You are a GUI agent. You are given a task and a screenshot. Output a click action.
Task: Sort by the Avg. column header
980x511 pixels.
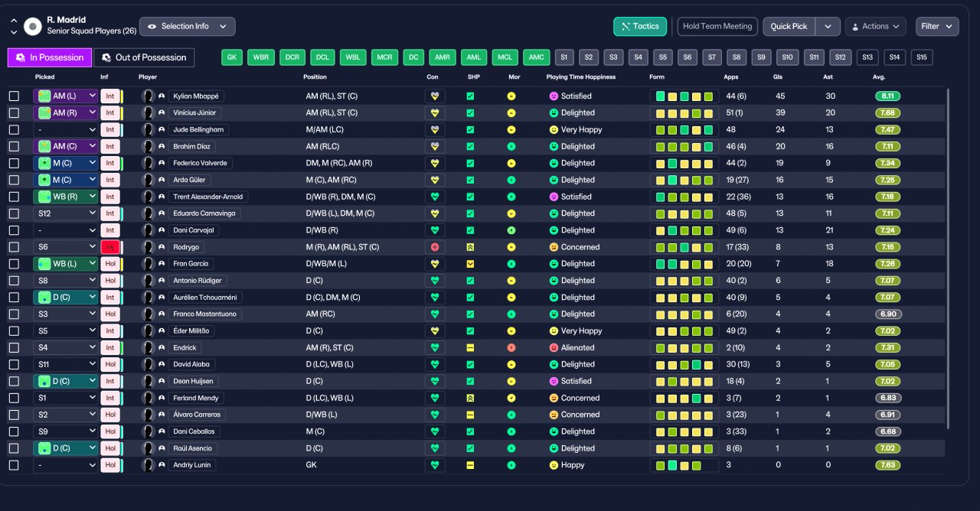coord(879,76)
